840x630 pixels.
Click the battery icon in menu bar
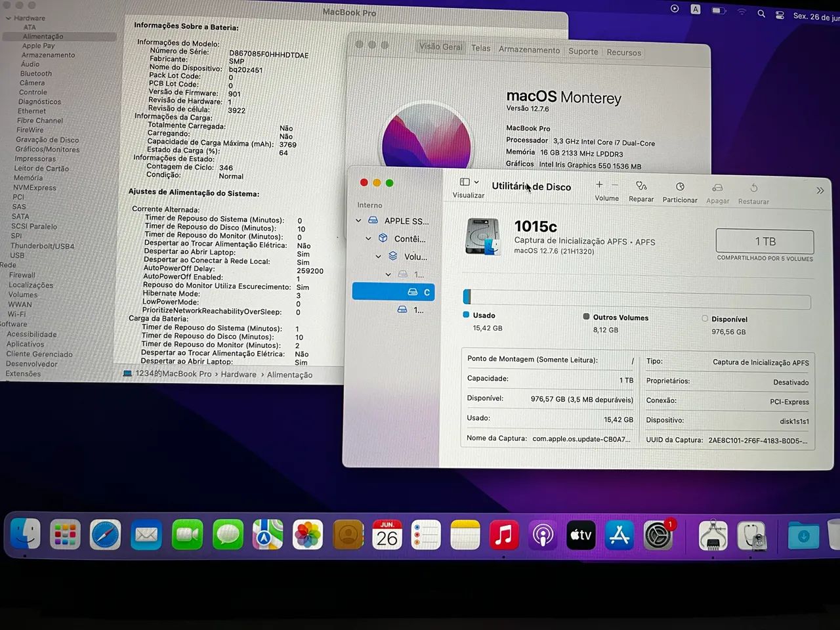point(719,10)
